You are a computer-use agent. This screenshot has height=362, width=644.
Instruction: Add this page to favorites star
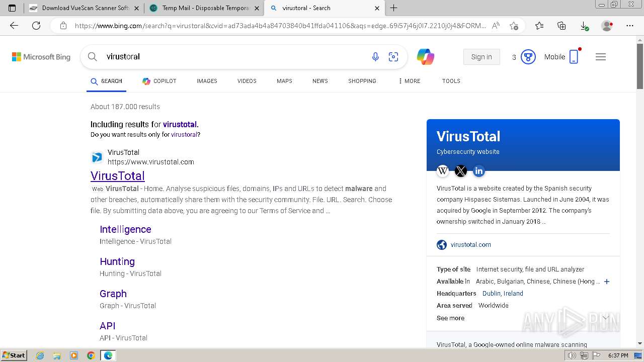point(514,26)
